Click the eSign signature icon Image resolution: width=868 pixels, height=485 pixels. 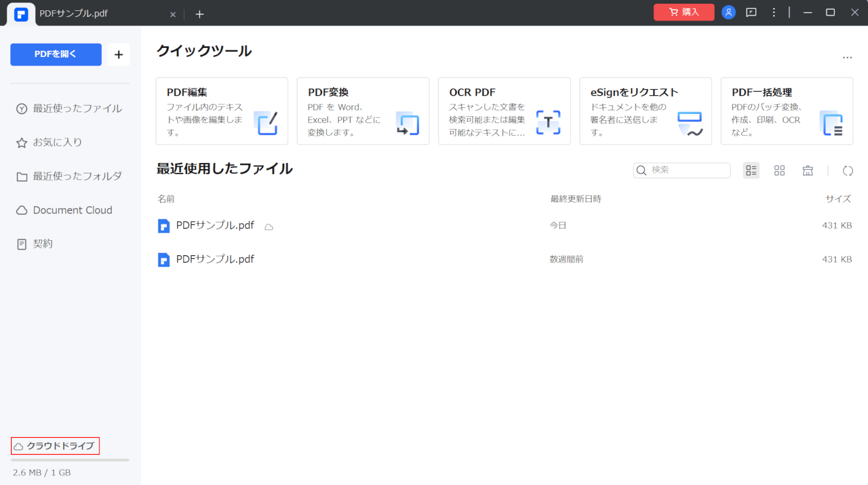tap(690, 124)
